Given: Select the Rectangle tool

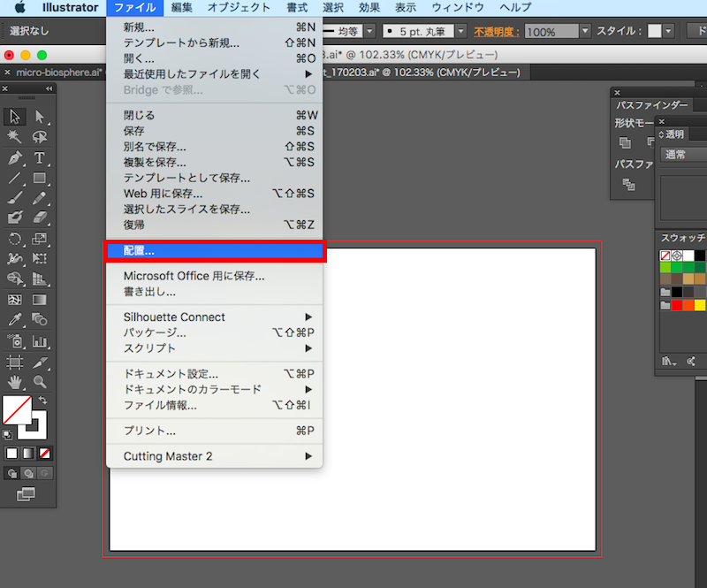Looking at the screenshot, I should pos(40,178).
